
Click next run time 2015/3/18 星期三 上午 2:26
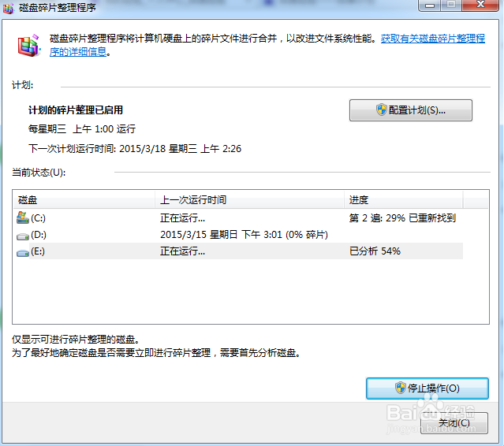click(180, 149)
